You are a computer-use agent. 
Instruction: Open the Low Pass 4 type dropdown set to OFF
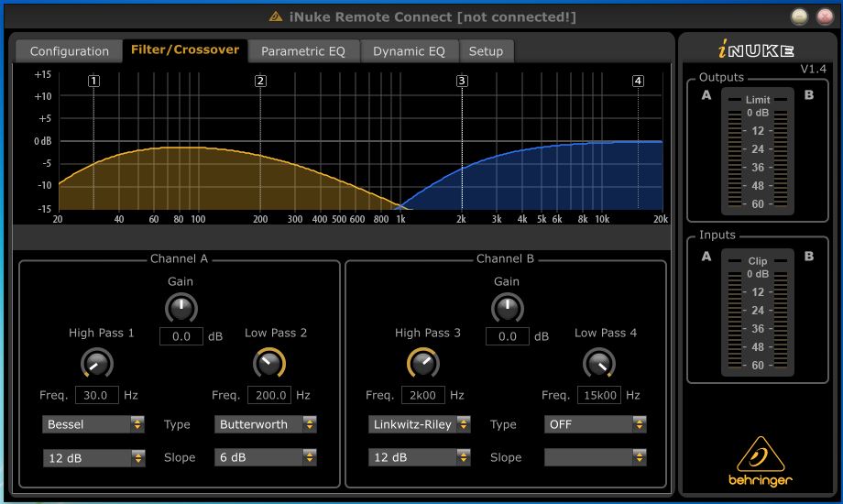[x=596, y=424]
